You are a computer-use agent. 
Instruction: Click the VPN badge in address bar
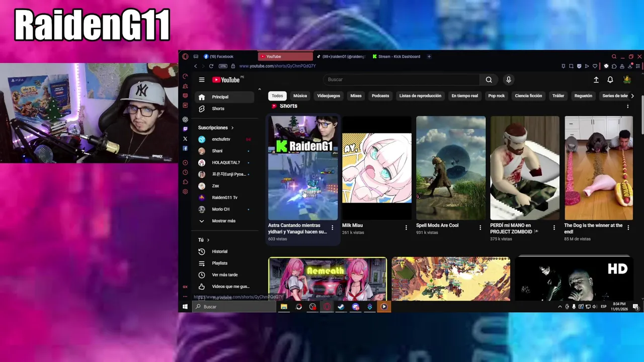coord(223,66)
